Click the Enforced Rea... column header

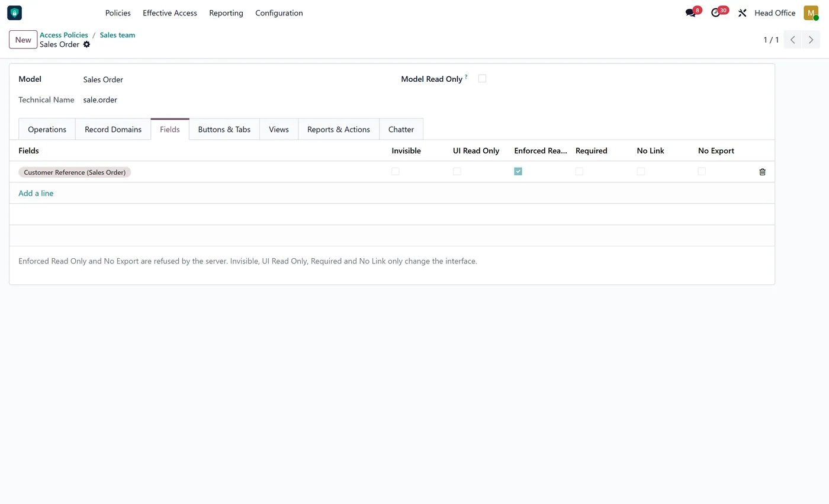point(541,150)
